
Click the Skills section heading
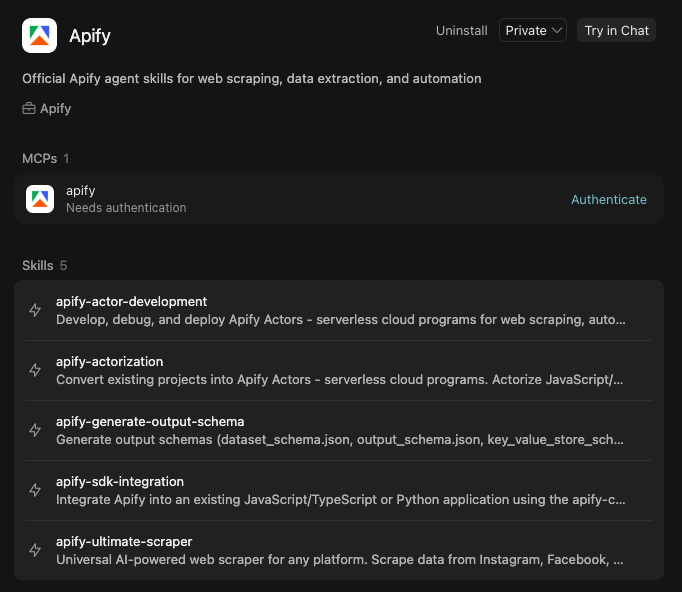point(38,265)
